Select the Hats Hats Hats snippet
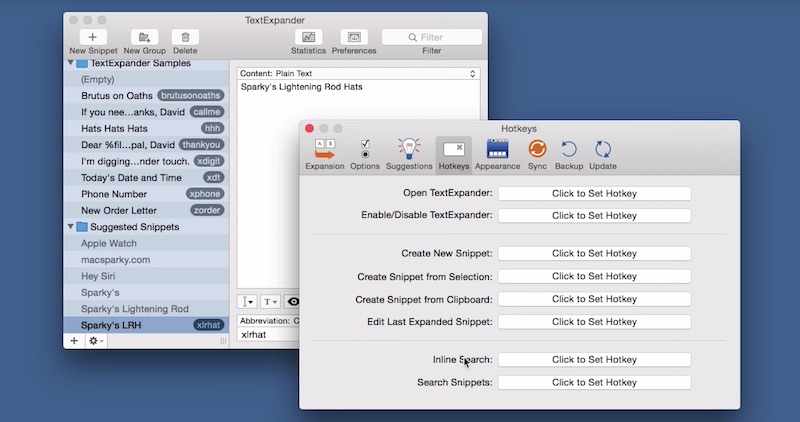Screen dimensions: 800x422 [146, 128]
